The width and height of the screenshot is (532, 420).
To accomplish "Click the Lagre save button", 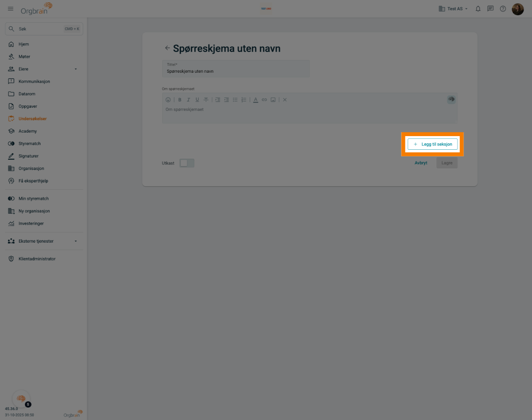I will 447,163.
